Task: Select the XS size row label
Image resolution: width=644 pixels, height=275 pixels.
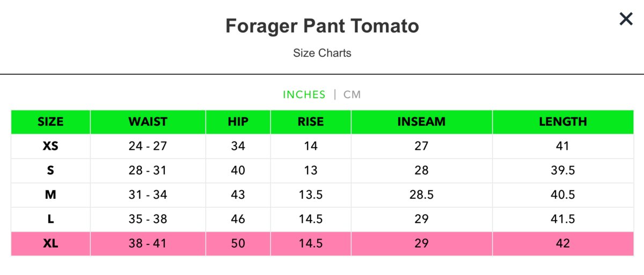Action: [x=50, y=146]
